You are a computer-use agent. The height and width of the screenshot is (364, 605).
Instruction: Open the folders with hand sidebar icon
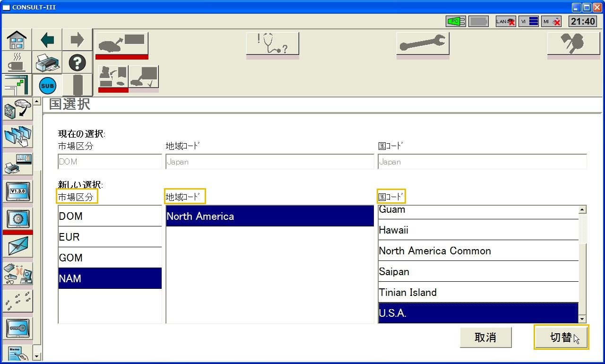[18, 137]
